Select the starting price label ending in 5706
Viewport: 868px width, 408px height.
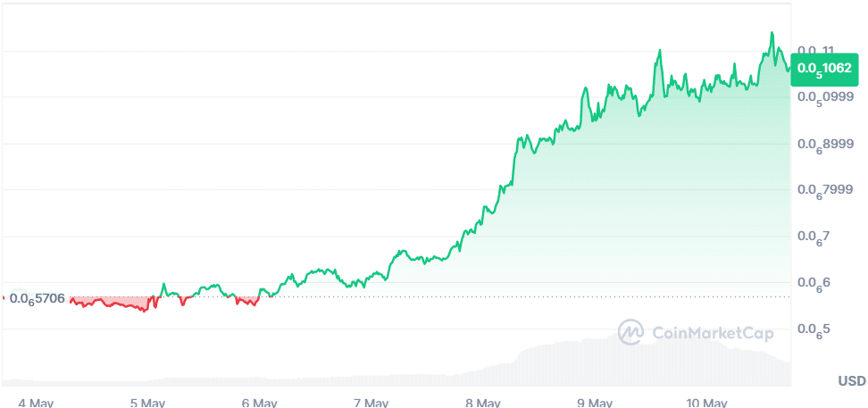37,298
